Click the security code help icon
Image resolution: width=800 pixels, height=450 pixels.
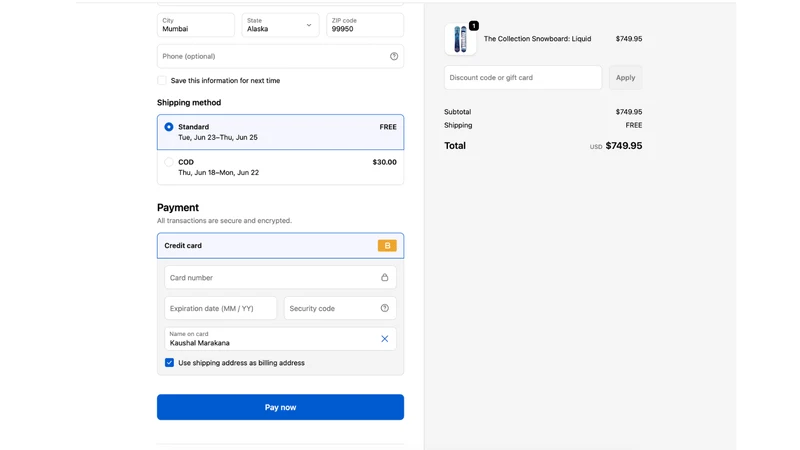[x=385, y=308]
